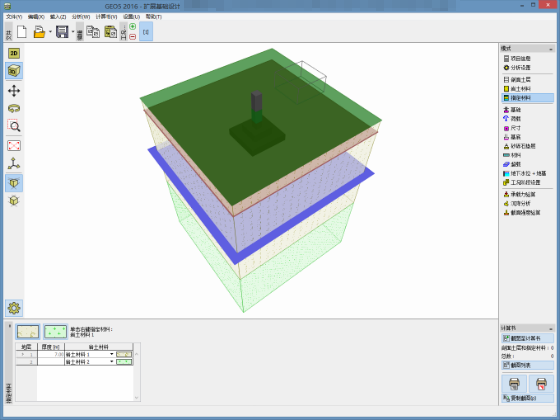This screenshot has width=560, height=420.
Task: Open the 分析 (Analysis) menu
Action: 81,17
